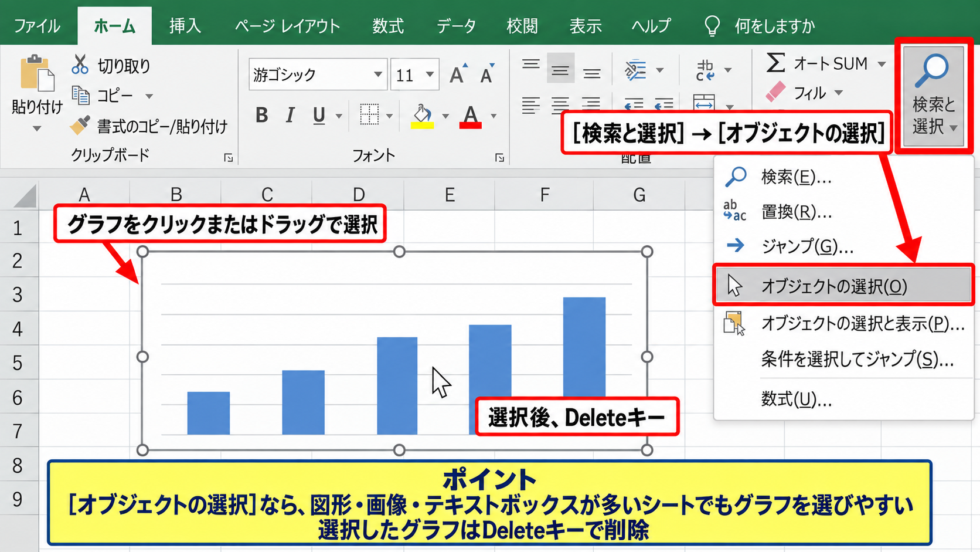The image size is (980, 552).
Task: Open the clipboard group dialog launcher
Action: (229, 157)
